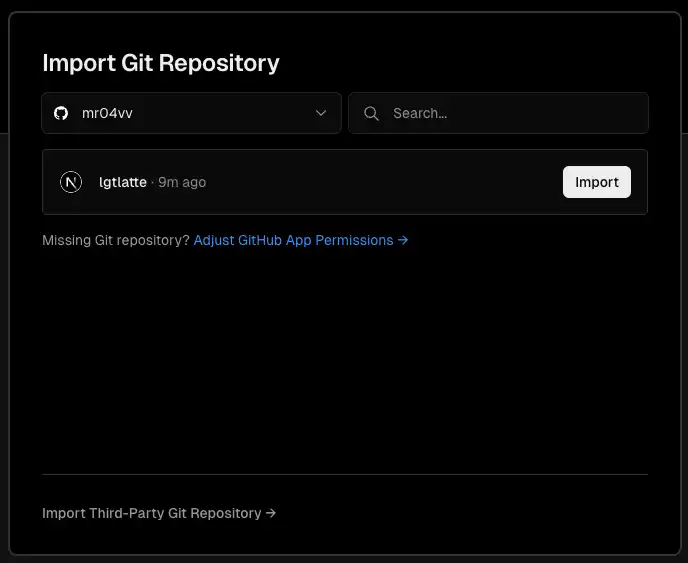Click the arrow after Adjust GitHub App Permissions
The height and width of the screenshot is (563, 688).
coord(403,240)
